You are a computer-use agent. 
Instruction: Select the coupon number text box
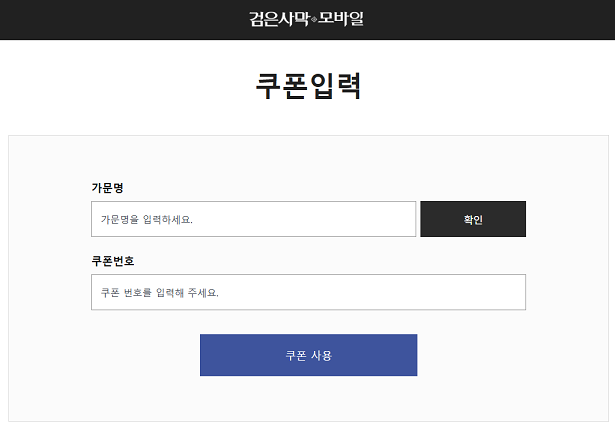click(x=308, y=292)
